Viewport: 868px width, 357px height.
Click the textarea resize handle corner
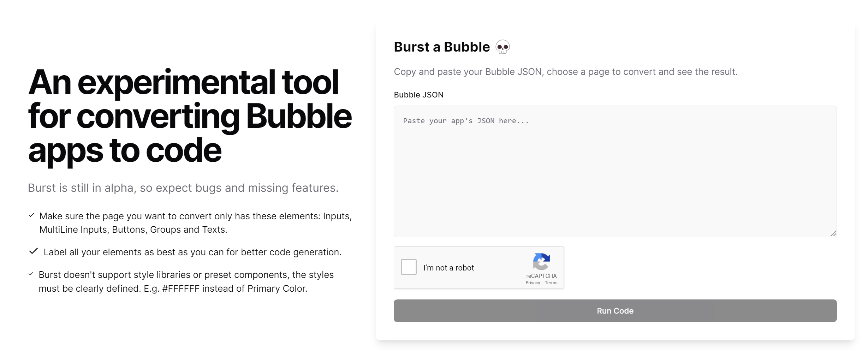(833, 233)
